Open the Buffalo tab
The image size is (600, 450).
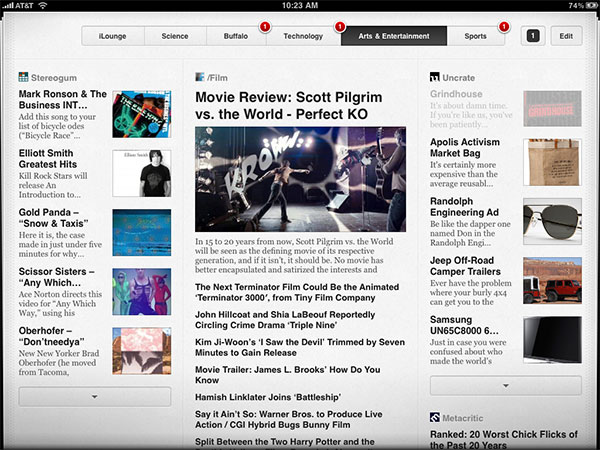pos(236,36)
